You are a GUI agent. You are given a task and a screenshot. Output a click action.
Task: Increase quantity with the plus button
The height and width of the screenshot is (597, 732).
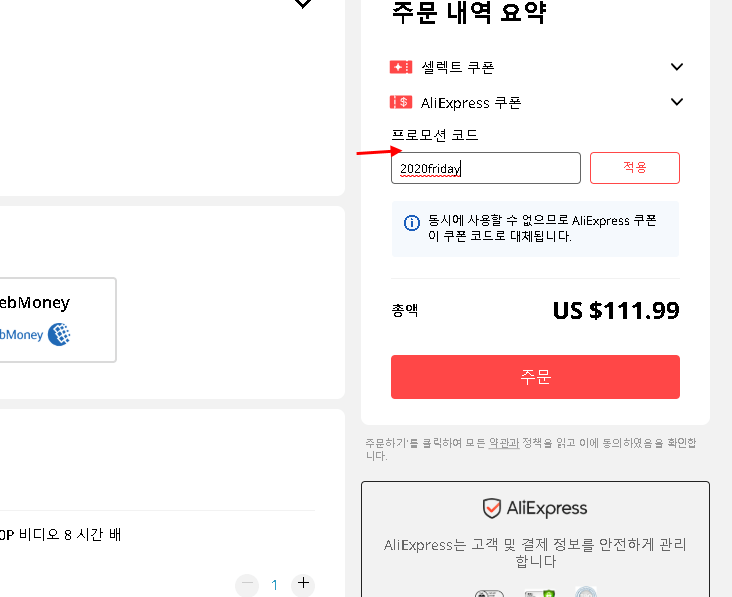click(x=303, y=583)
